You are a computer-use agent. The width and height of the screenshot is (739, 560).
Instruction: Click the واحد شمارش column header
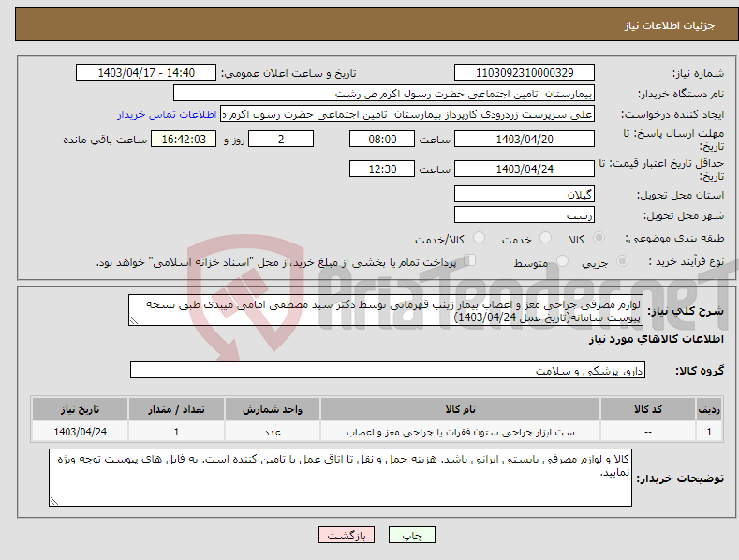273,409
